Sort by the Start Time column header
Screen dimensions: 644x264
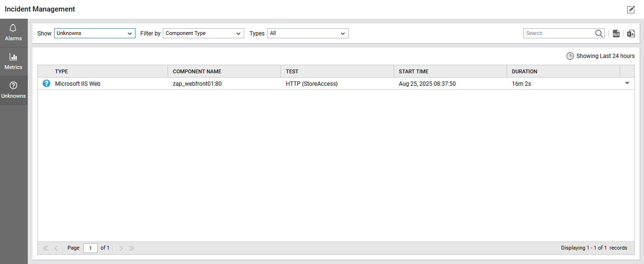tap(413, 71)
